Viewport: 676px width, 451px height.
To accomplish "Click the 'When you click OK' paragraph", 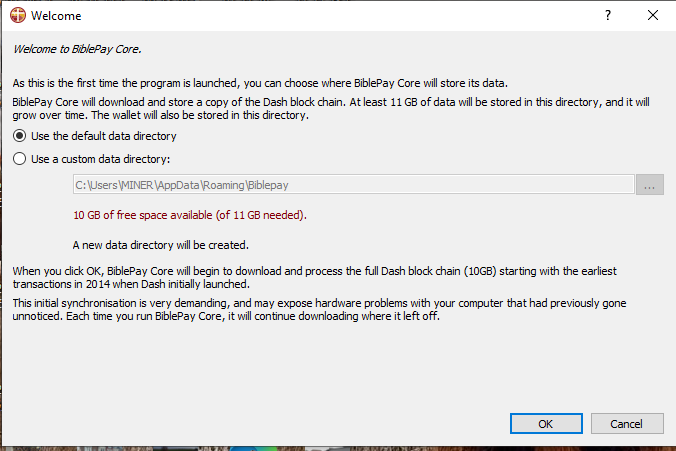I will [x=314, y=278].
